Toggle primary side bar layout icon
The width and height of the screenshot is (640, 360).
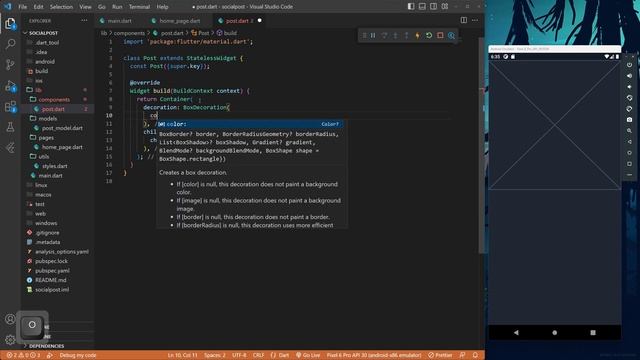(x=411, y=7)
